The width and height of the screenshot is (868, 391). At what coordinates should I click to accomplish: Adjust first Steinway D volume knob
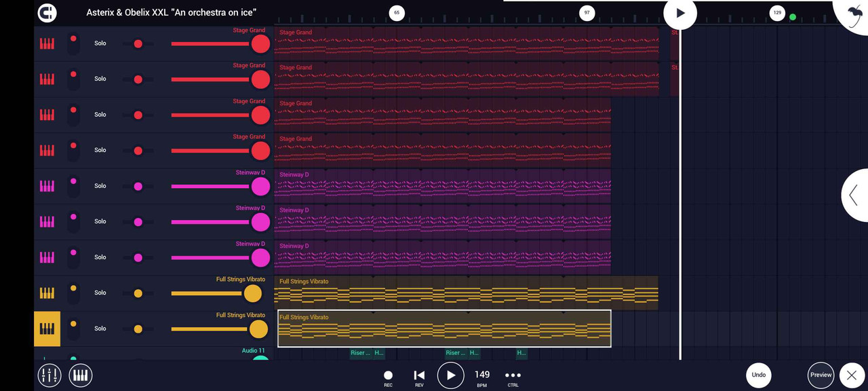[x=260, y=187]
